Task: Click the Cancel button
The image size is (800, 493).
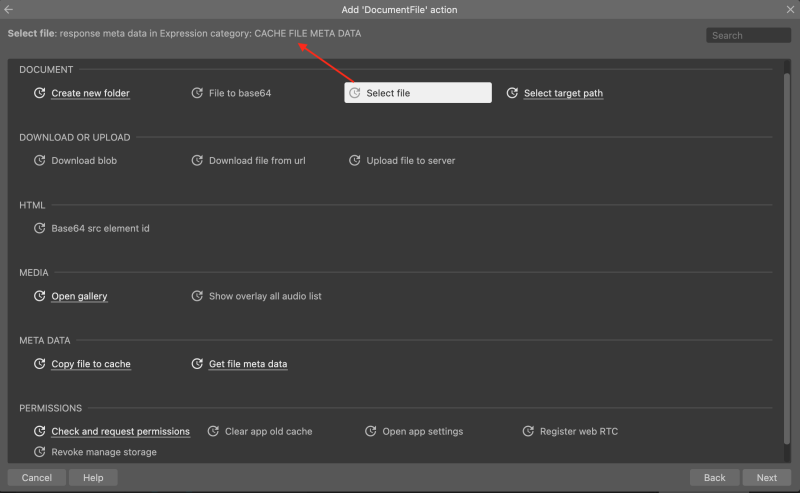Action: tap(37, 478)
